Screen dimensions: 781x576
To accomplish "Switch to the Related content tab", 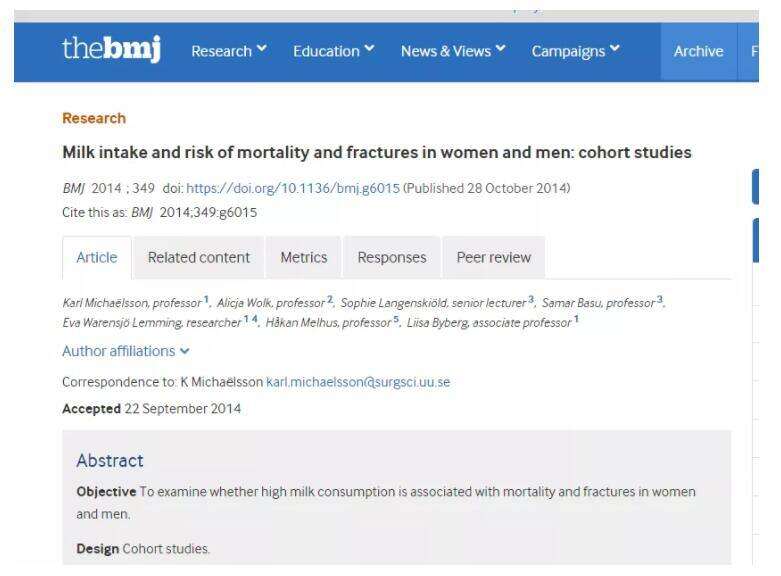I will click(x=199, y=257).
